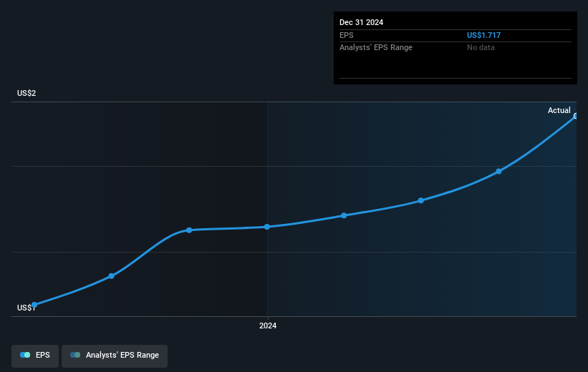Select the EPS data point at the 2024 gridline
588x372 pixels.
point(267,227)
